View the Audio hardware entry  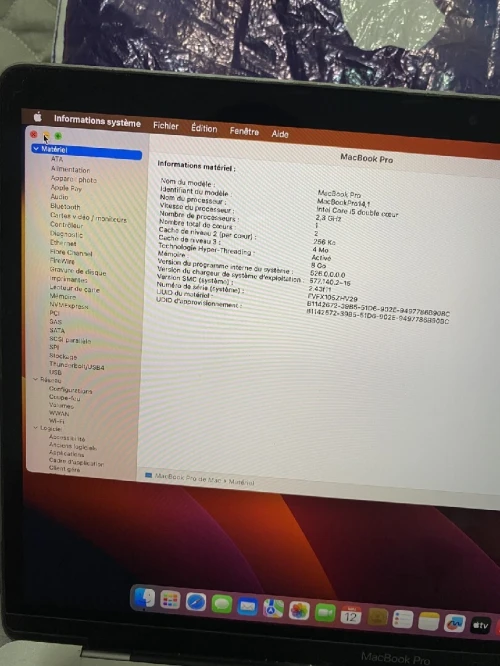[59, 197]
